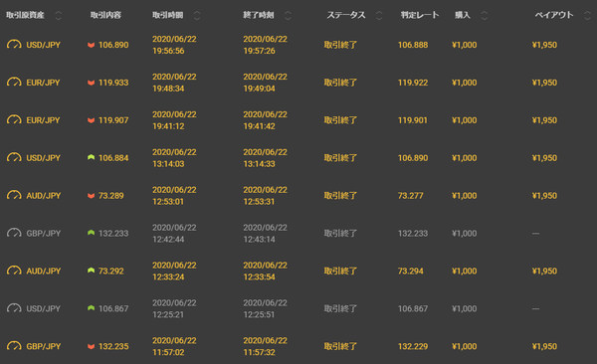Click gauge icon for USD/JPY 13:14:03 trade
The width and height of the screenshot is (597, 364).
(14, 157)
